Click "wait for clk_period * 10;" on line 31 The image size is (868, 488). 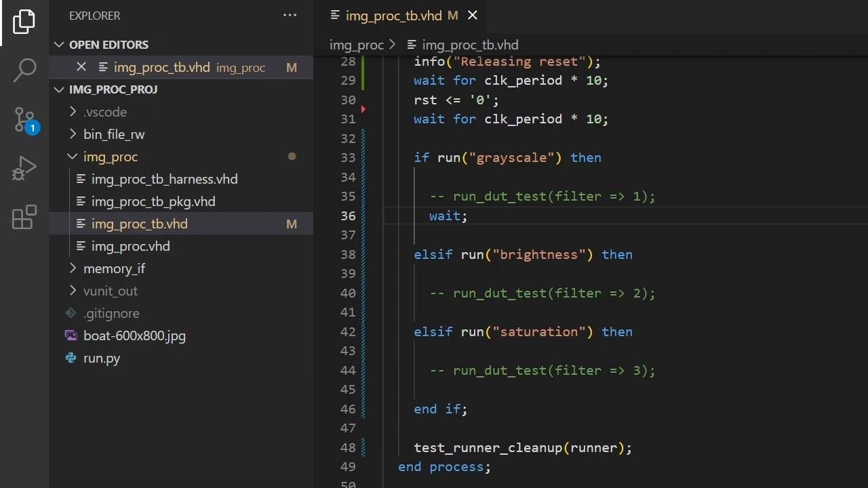pos(511,119)
